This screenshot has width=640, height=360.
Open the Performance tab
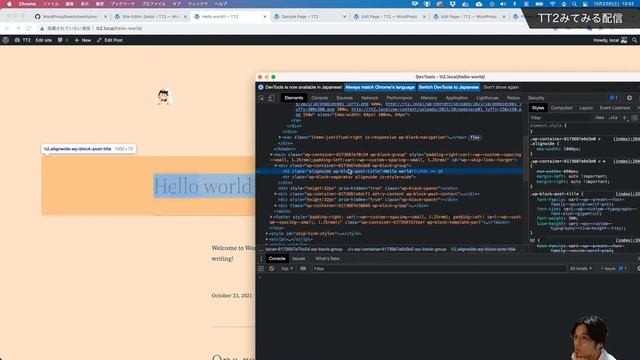tap(399, 98)
